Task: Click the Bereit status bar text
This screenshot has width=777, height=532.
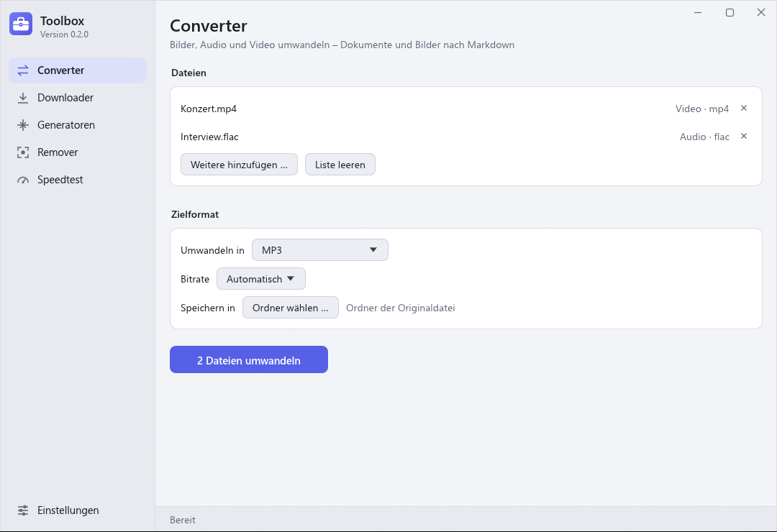Action: [x=182, y=520]
